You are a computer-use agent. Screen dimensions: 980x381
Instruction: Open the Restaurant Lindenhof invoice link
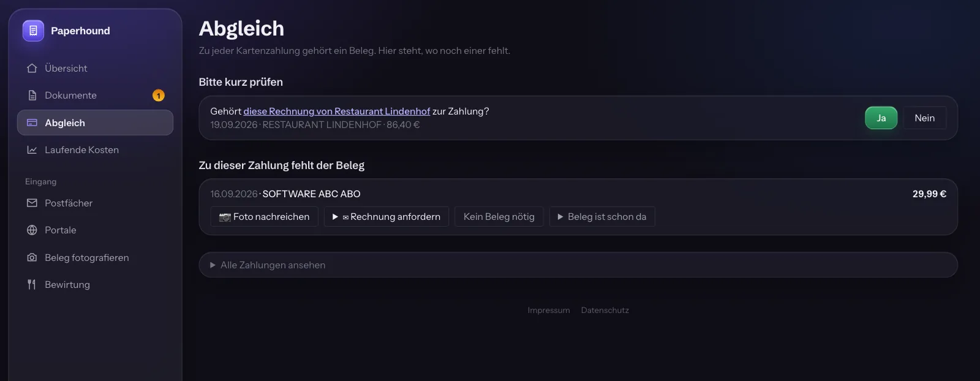click(x=337, y=111)
